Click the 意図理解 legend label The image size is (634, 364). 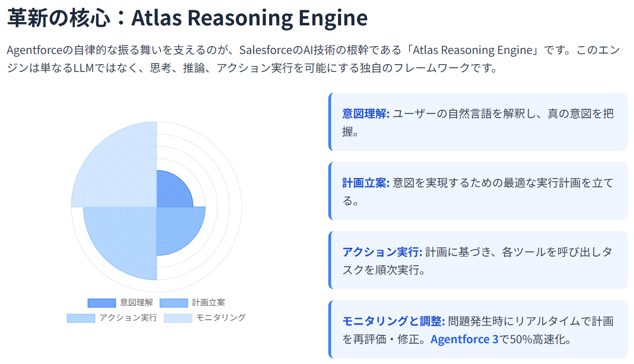[x=137, y=303]
